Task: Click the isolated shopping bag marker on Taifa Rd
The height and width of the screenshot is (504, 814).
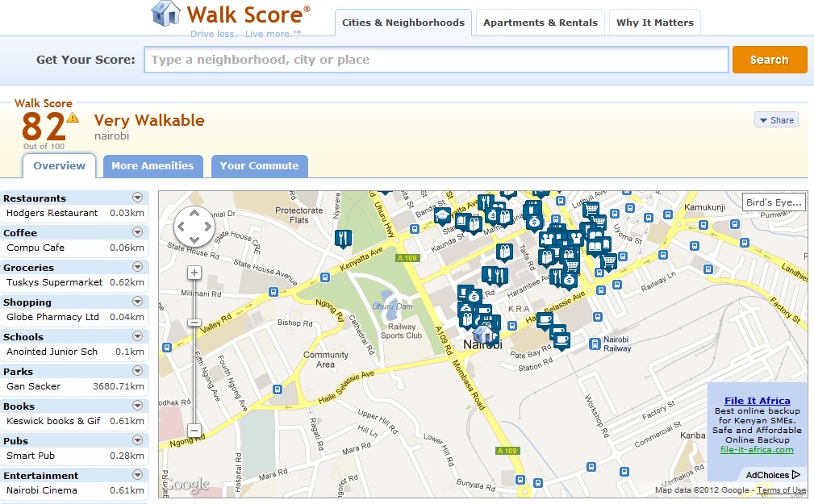Action: point(504,252)
